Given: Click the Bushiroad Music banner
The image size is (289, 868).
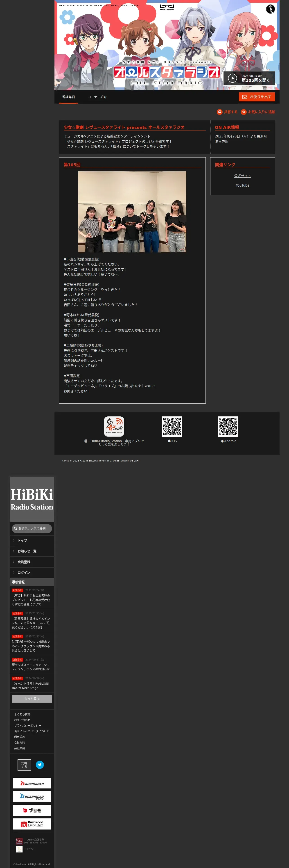Looking at the screenshot, I should tap(32, 797).
